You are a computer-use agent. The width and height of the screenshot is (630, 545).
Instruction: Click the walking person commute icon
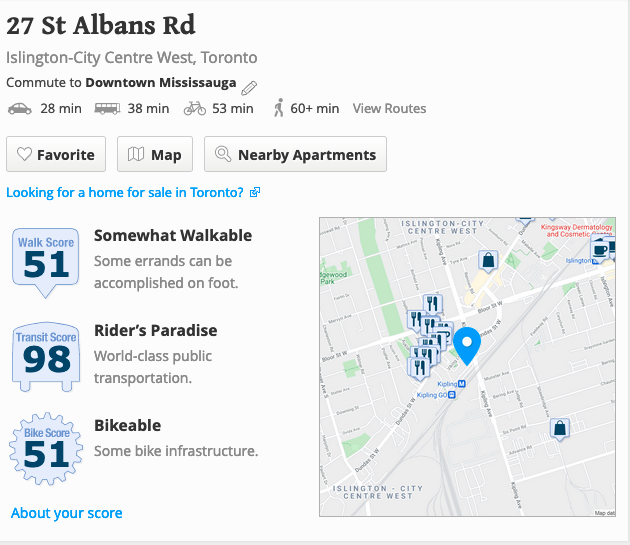(278, 108)
